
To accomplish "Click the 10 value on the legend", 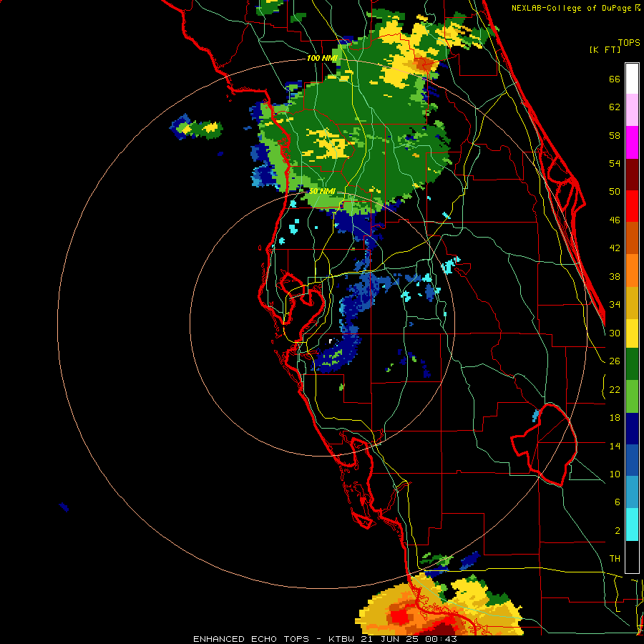I will [x=615, y=474].
